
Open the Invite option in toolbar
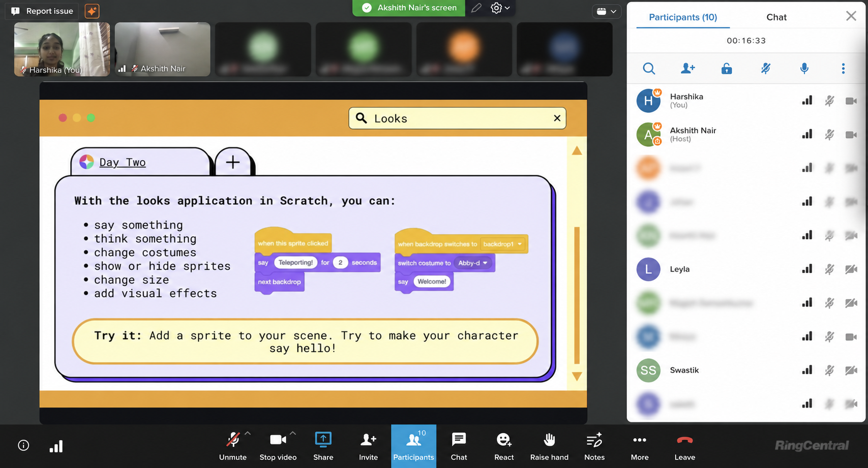(368, 446)
